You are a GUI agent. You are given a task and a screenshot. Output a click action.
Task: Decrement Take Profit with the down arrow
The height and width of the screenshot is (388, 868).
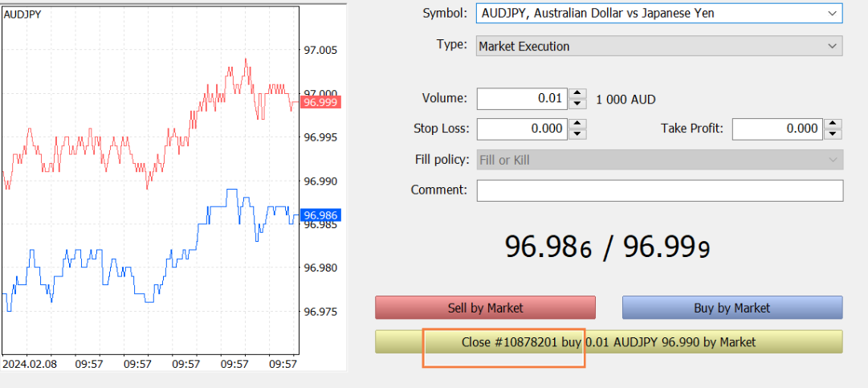(x=833, y=134)
